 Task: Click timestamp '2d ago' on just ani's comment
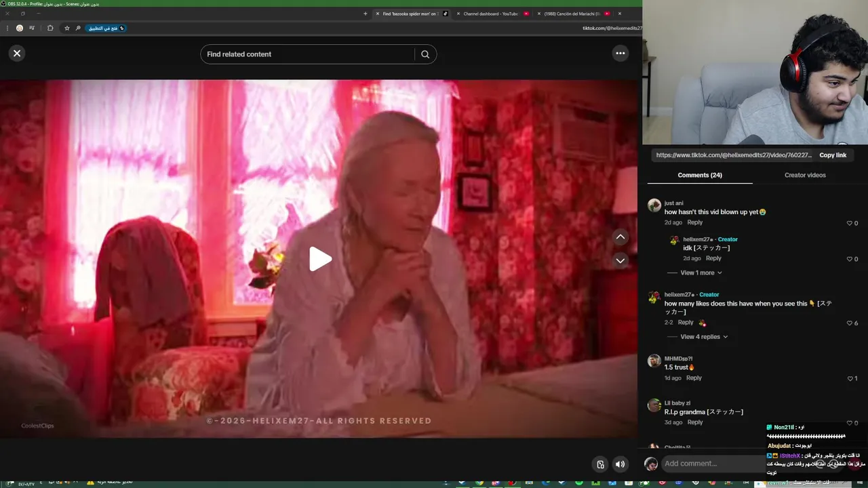(673, 222)
